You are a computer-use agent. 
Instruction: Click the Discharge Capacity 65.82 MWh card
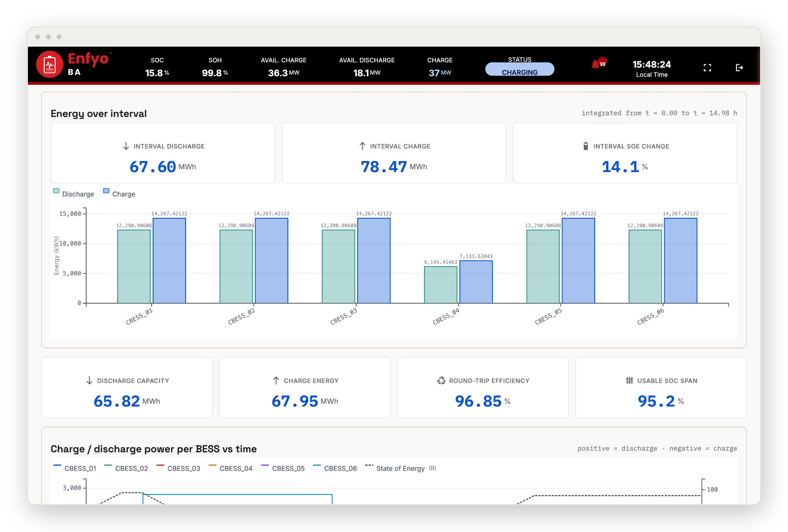127,388
